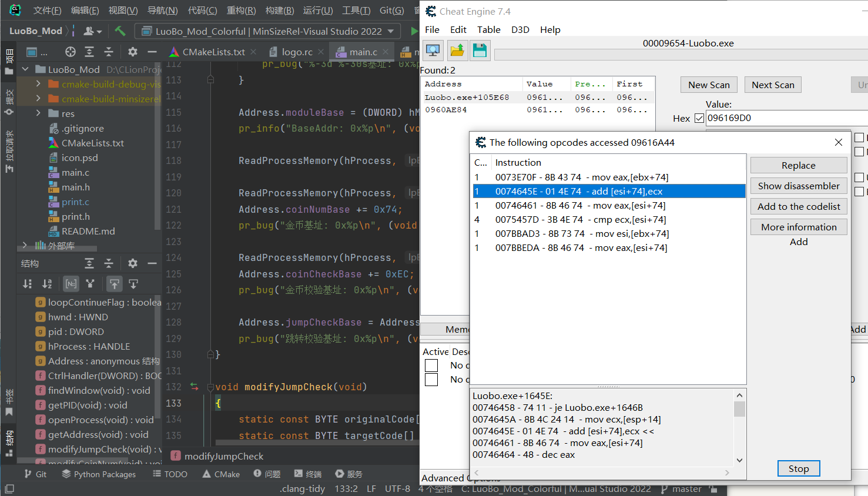Click the green hammer build icon
The height and width of the screenshot is (496, 868).
[120, 31]
